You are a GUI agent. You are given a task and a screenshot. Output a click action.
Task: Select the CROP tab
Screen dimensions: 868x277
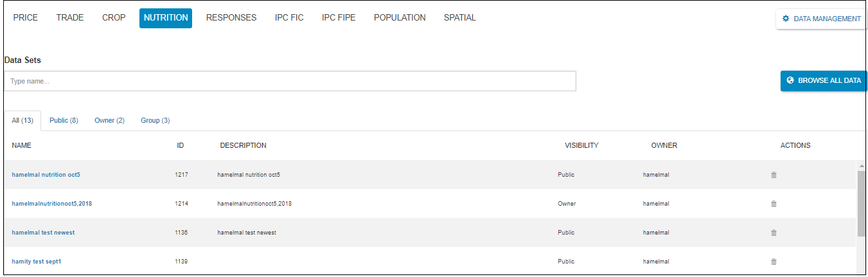coord(114,18)
